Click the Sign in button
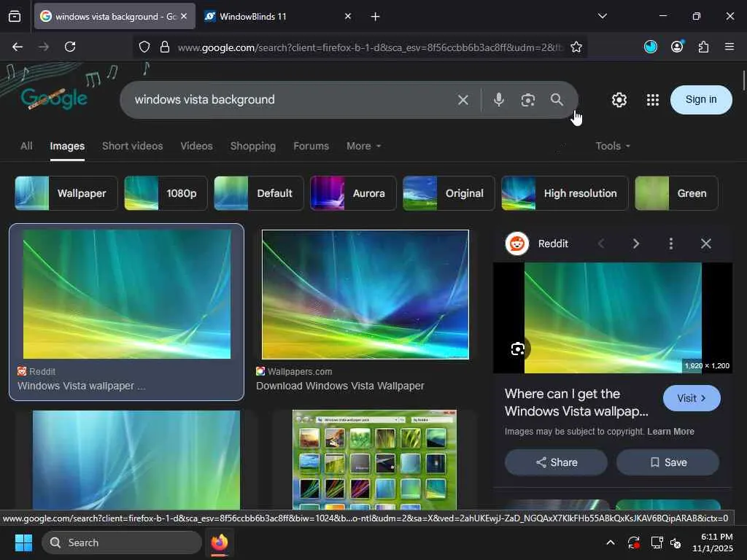 point(701,99)
